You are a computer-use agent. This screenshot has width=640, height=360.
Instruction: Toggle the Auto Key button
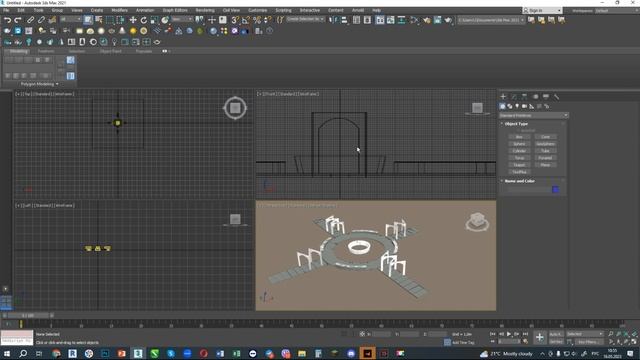coord(556,334)
